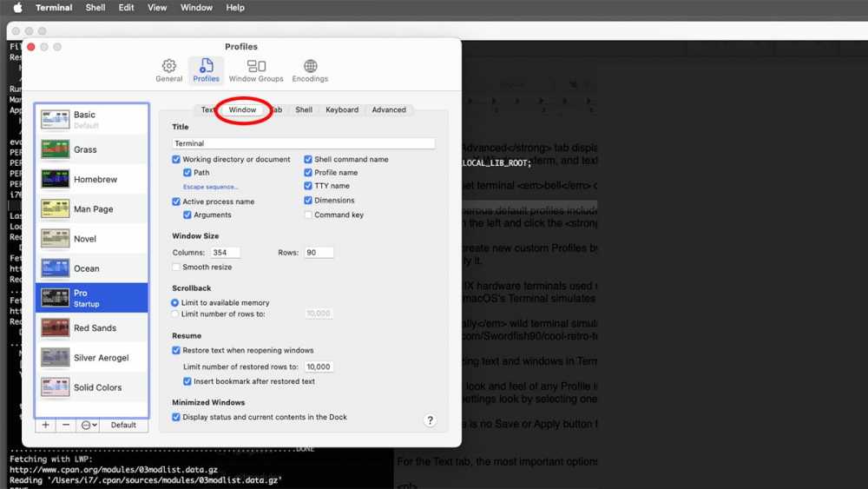Select the Pro startup profile

pyautogui.click(x=92, y=298)
